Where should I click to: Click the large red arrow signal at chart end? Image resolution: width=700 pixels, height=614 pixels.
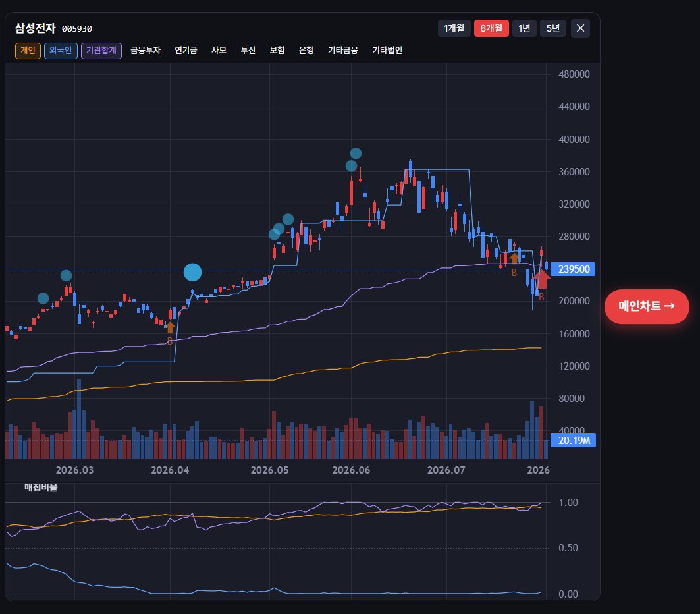tap(541, 279)
